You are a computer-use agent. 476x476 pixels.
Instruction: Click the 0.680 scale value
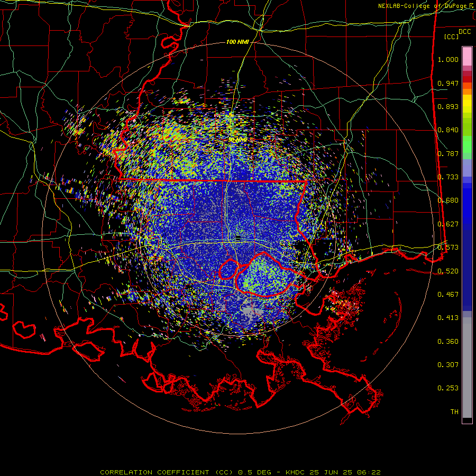click(448, 200)
